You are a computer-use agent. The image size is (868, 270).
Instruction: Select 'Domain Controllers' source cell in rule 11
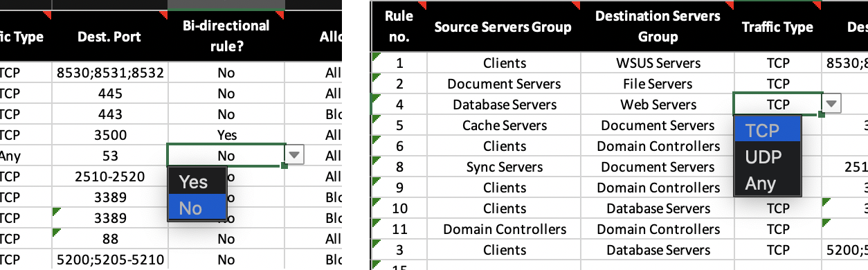[503, 229]
